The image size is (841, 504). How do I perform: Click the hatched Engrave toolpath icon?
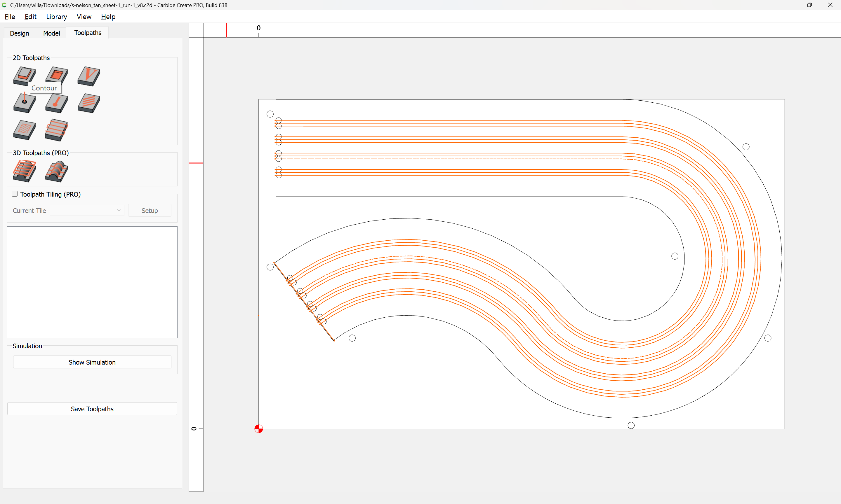pyautogui.click(x=24, y=130)
